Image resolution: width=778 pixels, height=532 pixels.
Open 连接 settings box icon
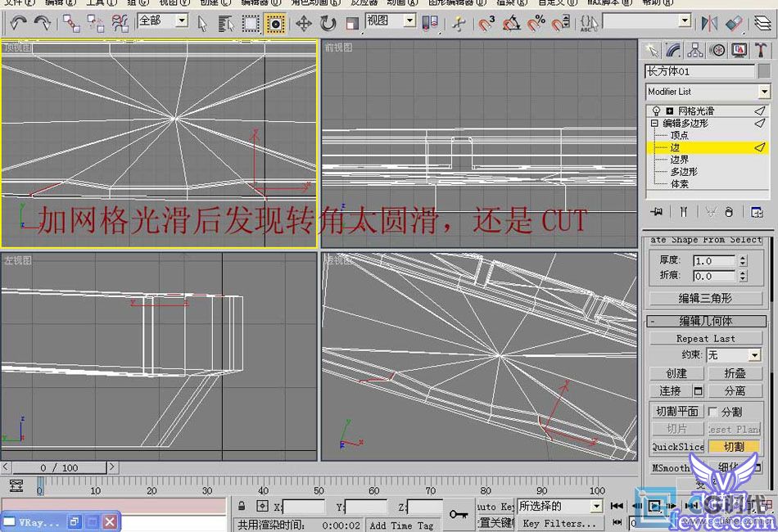698,390
